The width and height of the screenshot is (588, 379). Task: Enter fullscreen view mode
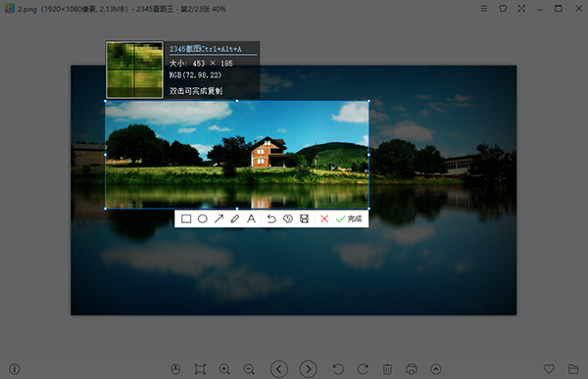click(x=521, y=8)
